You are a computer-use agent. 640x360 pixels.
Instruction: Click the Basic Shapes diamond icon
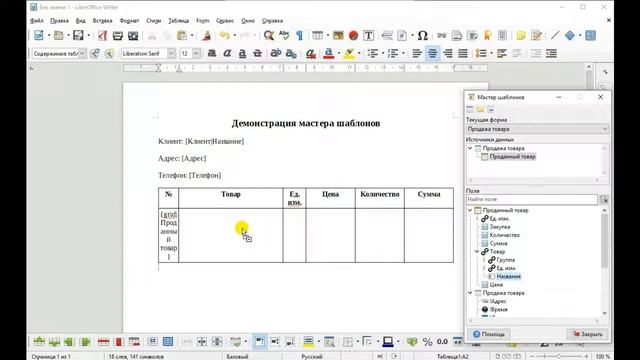coord(570,36)
